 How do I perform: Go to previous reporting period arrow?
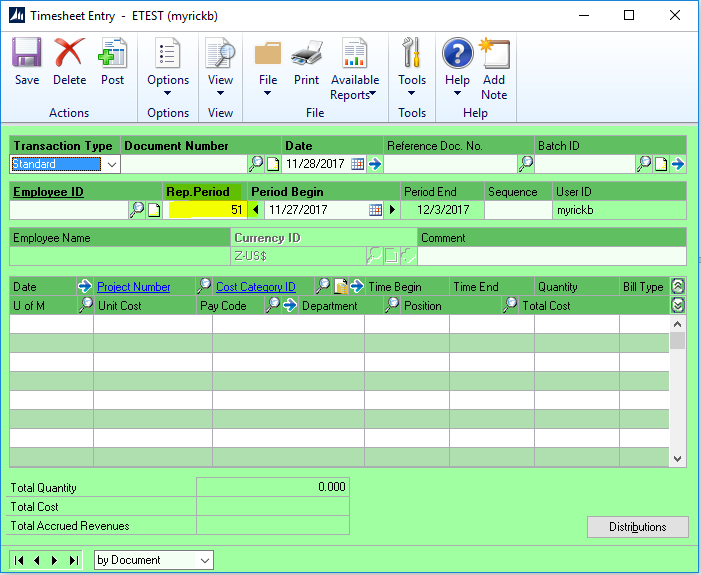tap(255, 209)
